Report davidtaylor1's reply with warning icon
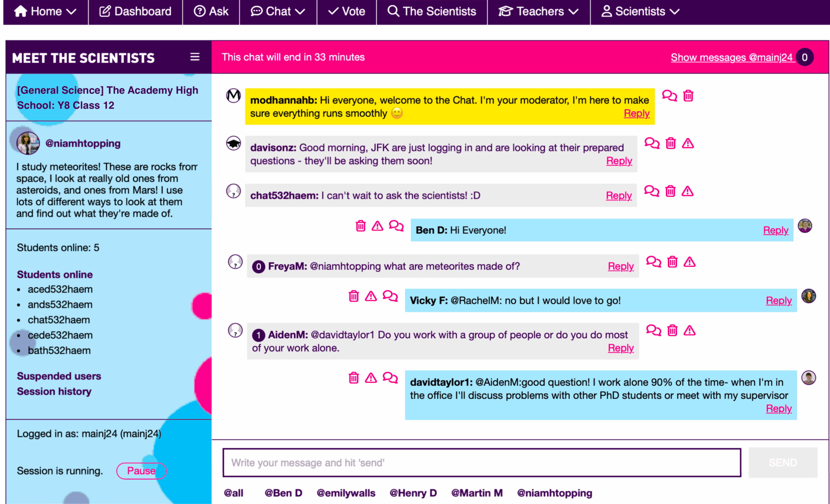 point(371,378)
